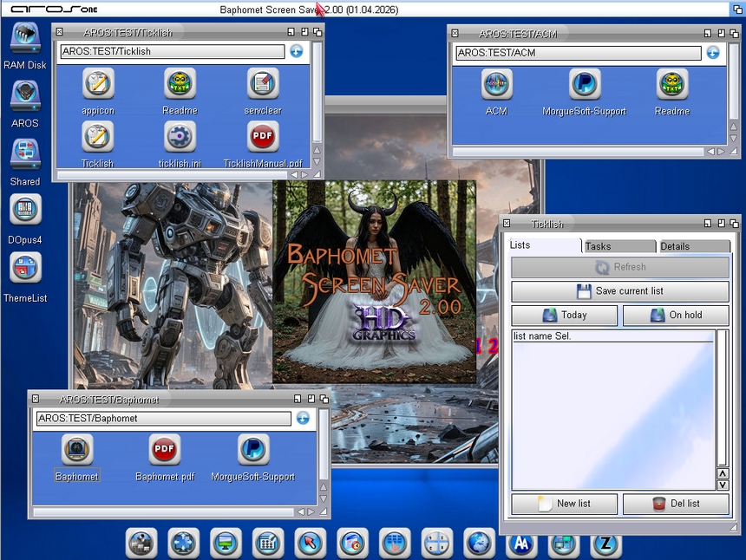Create a New list in Ticklish

(x=564, y=504)
